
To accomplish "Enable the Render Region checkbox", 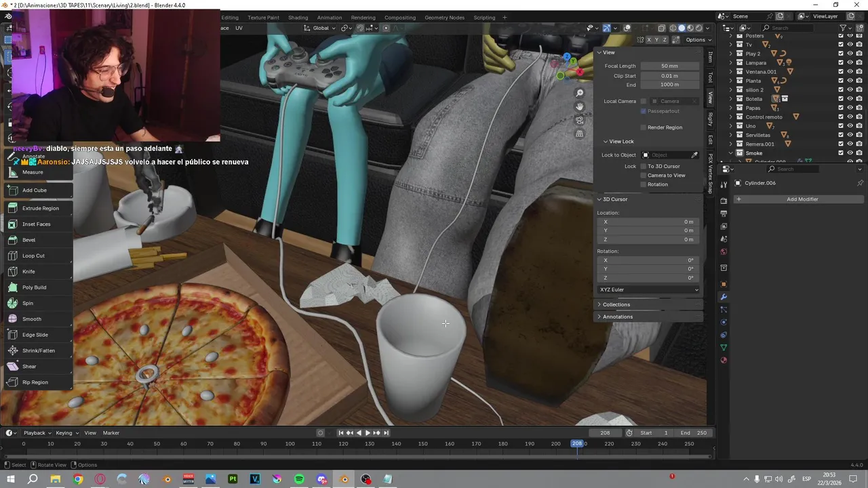I will point(644,127).
